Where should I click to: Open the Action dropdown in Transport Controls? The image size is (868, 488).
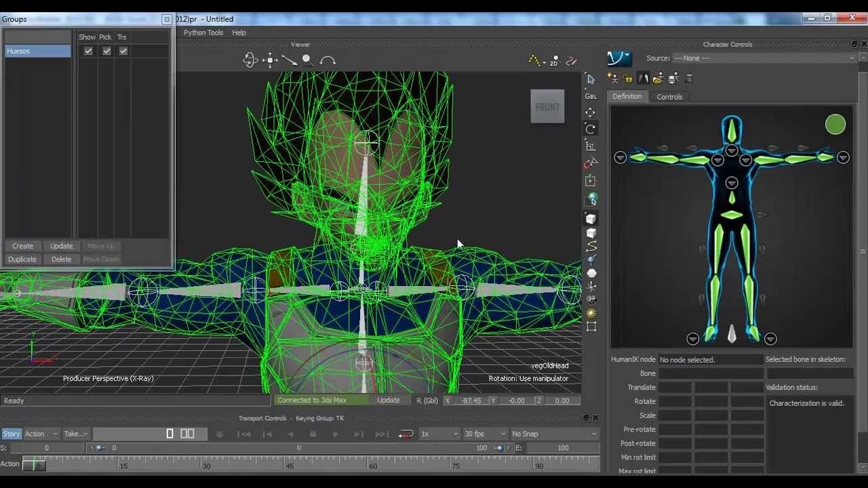click(x=41, y=434)
